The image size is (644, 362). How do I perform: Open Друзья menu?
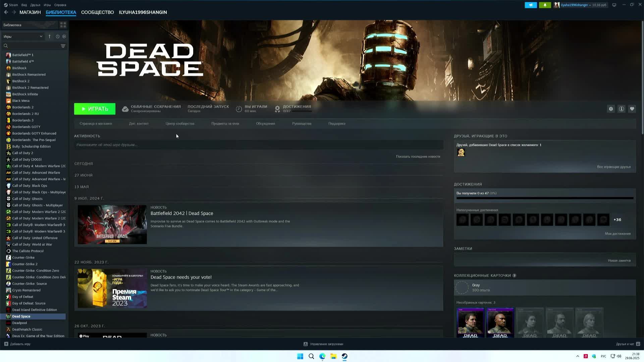tap(35, 5)
